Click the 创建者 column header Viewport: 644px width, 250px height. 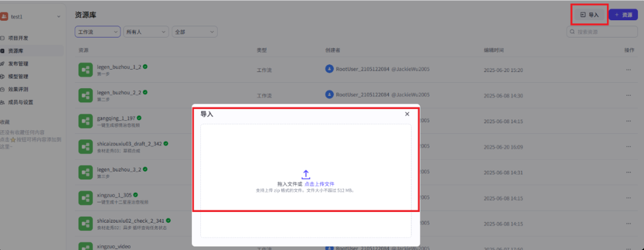[333, 50]
